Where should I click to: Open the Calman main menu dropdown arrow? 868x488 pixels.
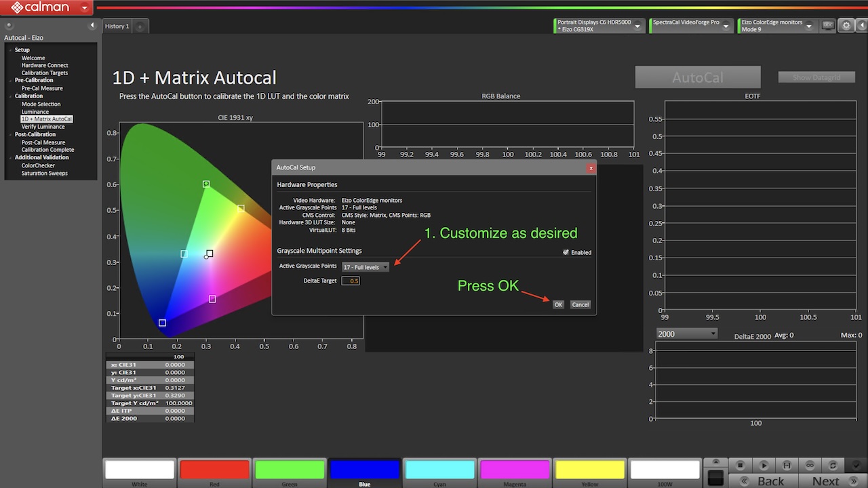coord(84,8)
